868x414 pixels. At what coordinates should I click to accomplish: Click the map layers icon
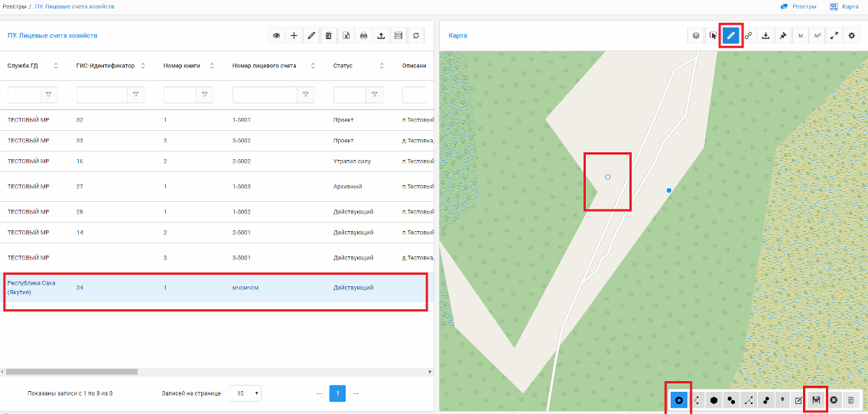coord(695,36)
